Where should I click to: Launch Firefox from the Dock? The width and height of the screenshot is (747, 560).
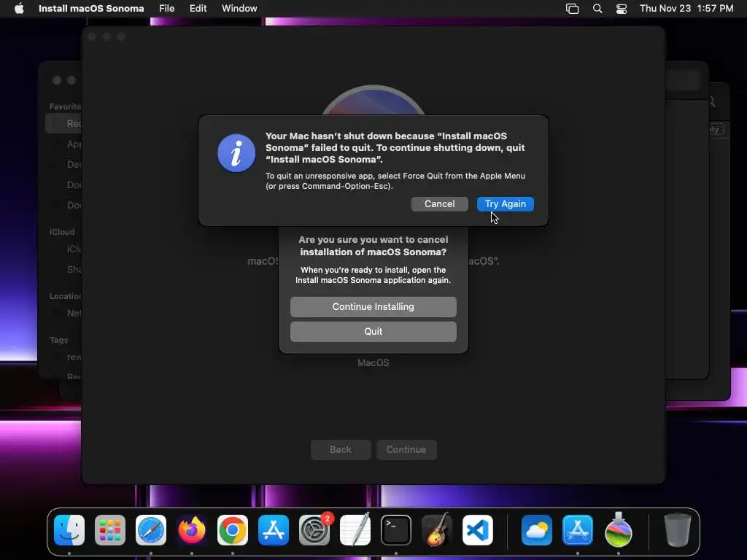192,530
